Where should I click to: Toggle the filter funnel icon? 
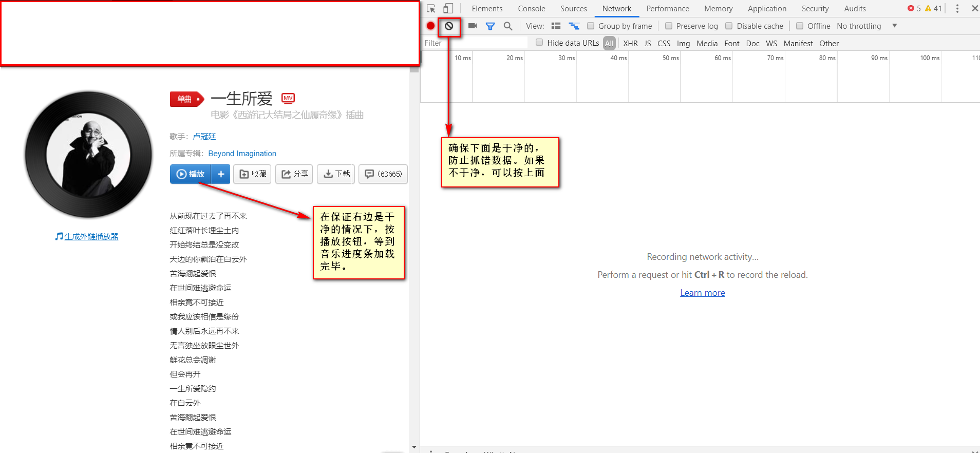pos(491,26)
